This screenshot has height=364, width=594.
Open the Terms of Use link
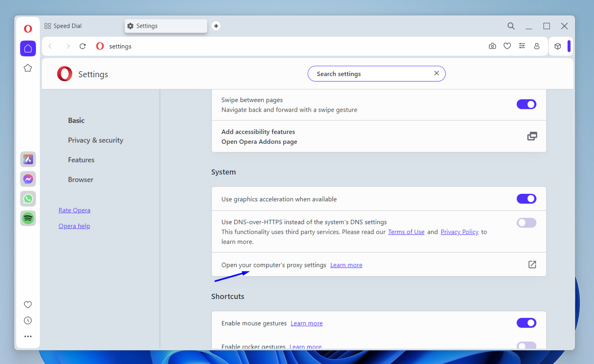406,232
